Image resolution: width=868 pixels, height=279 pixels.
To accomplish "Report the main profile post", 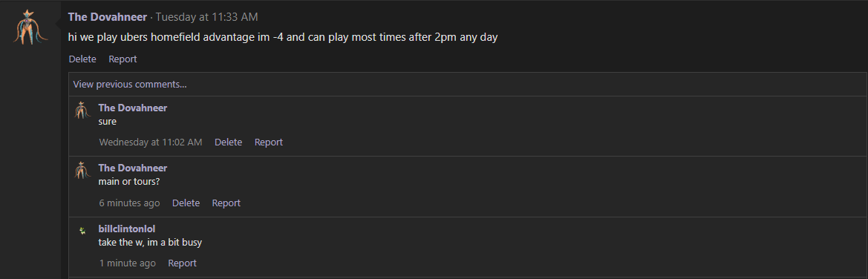I will point(123,59).
